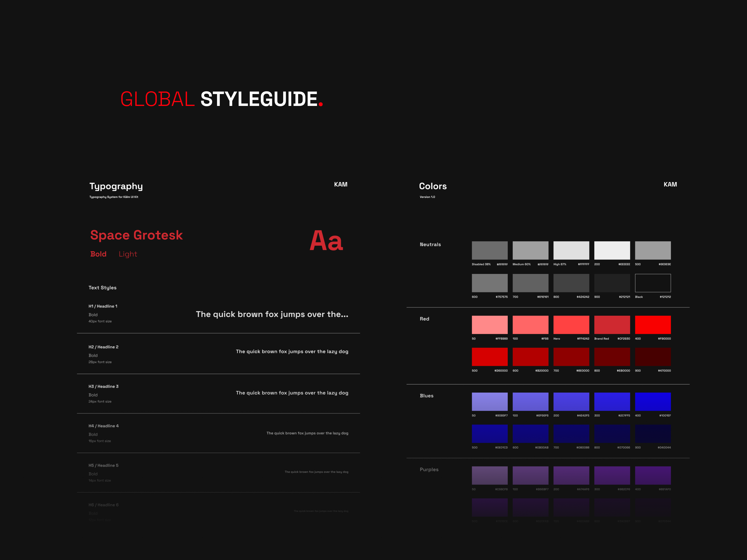Click the KAM logo above Typography panel
The height and width of the screenshot is (560, 747).
pos(341,184)
